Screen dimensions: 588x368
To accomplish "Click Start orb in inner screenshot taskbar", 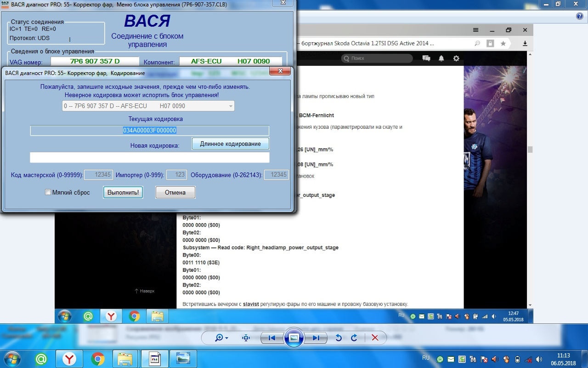I will click(64, 316).
